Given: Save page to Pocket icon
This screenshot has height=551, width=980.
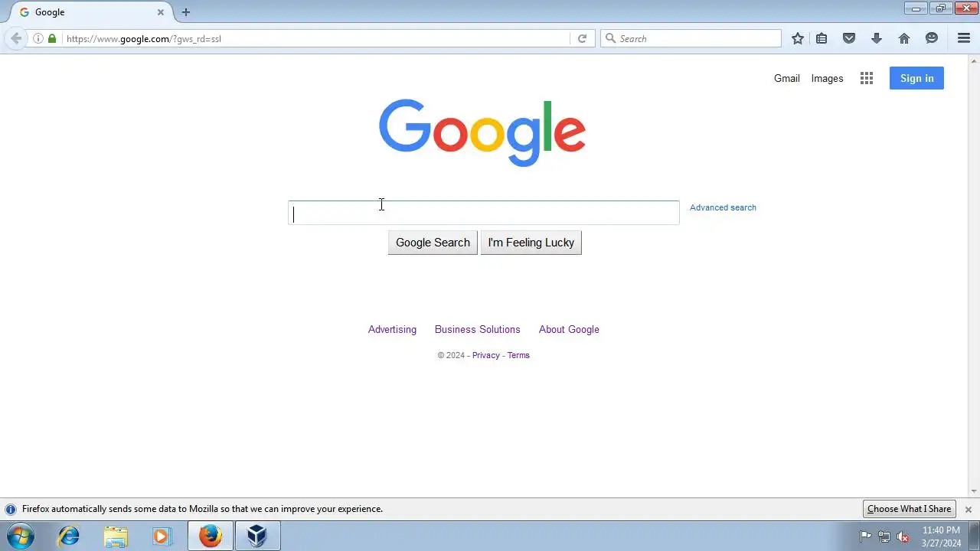Looking at the screenshot, I should tap(849, 38).
